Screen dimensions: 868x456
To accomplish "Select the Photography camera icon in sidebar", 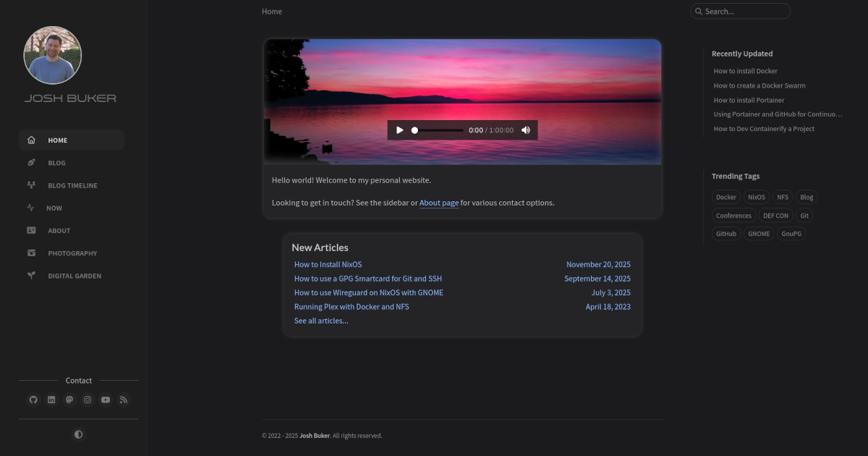I will tap(30, 253).
